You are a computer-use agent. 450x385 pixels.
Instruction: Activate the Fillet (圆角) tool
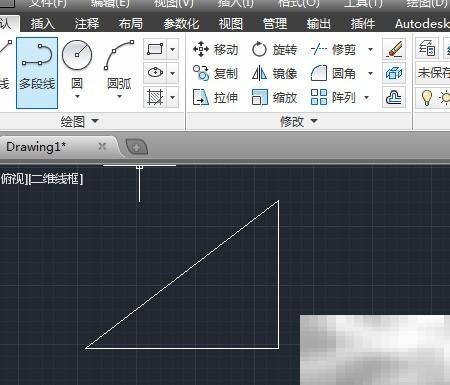pyautogui.click(x=333, y=73)
